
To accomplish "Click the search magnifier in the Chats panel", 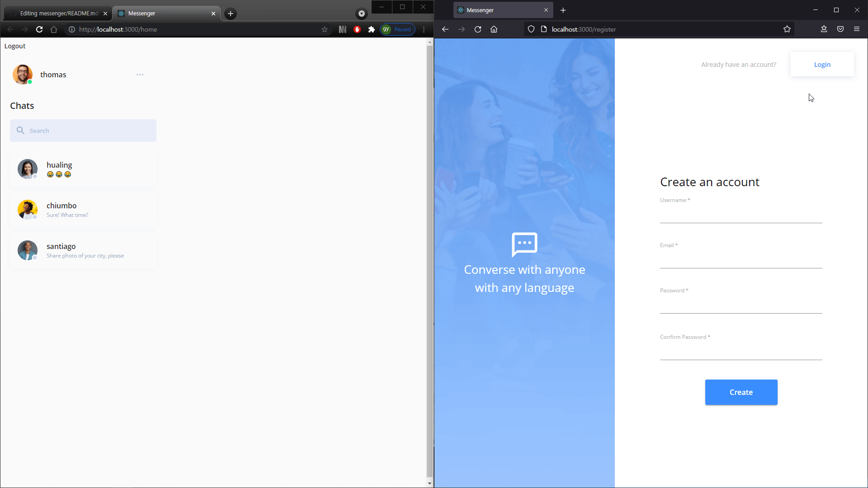I will click(x=21, y=130).
